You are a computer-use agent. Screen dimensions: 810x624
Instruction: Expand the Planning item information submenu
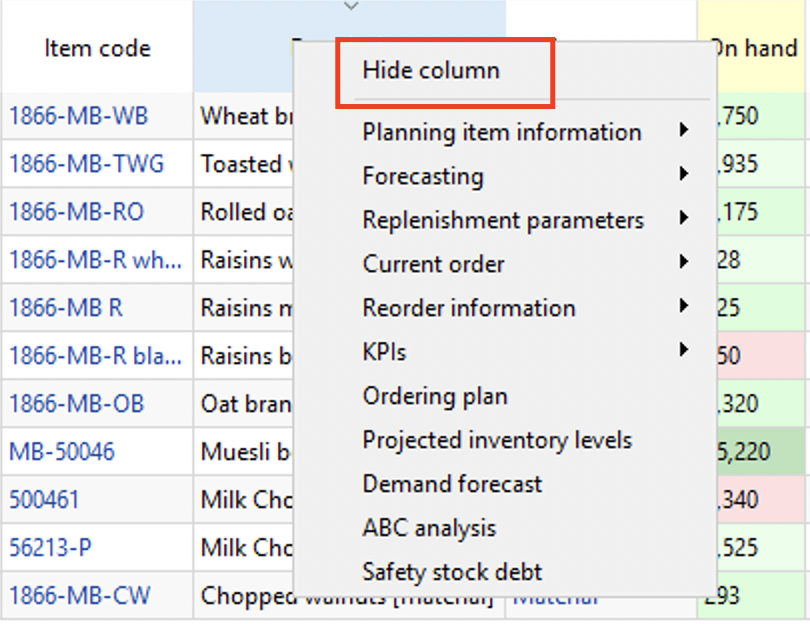500,132
